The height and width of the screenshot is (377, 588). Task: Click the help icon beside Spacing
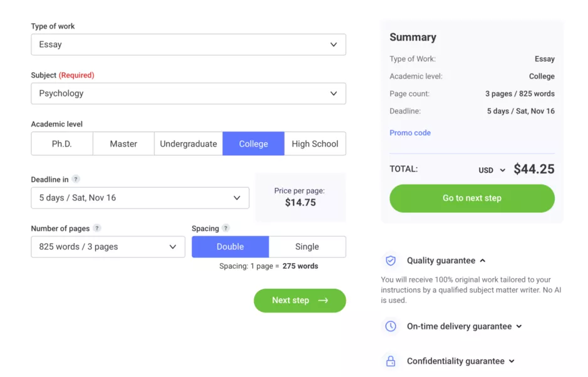tap(225, 228)
